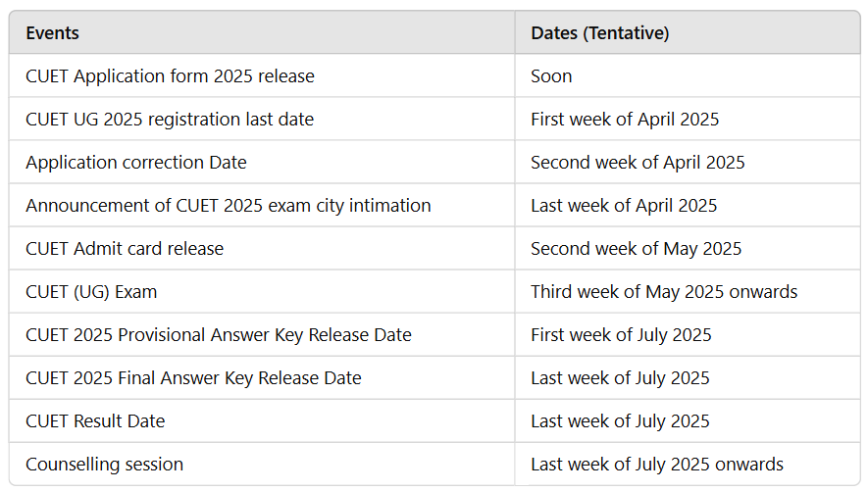Select the CUET Admit card release cell
Image resolution: width=868 pixels, height=492 pixels.
pyautogui.click(x=125, y=249)
